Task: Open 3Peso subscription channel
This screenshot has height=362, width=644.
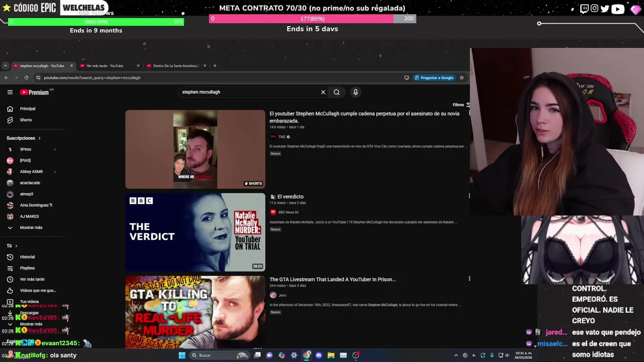Action: point(25,149)
